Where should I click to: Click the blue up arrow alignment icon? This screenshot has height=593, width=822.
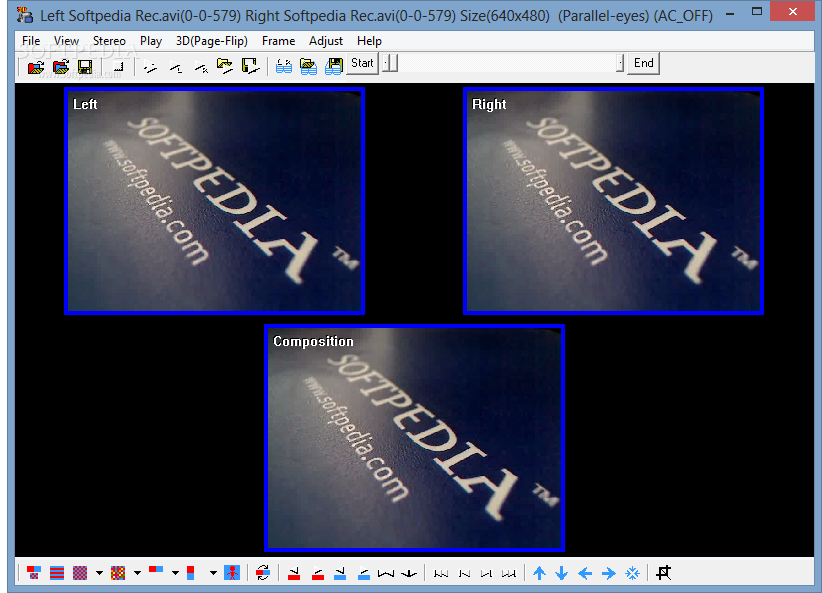pyautogui.click(x=539, y=573)
